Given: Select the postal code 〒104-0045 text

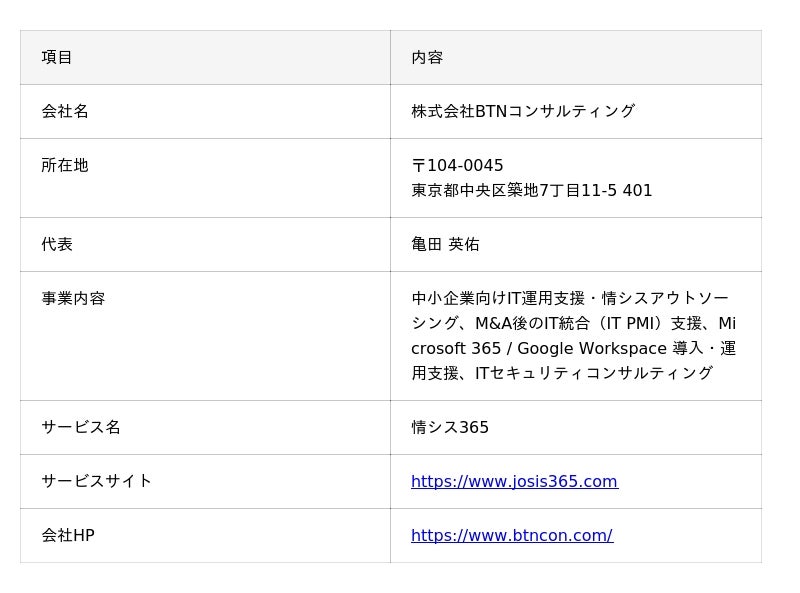Looking at the screenshot, I should (457, 166).
